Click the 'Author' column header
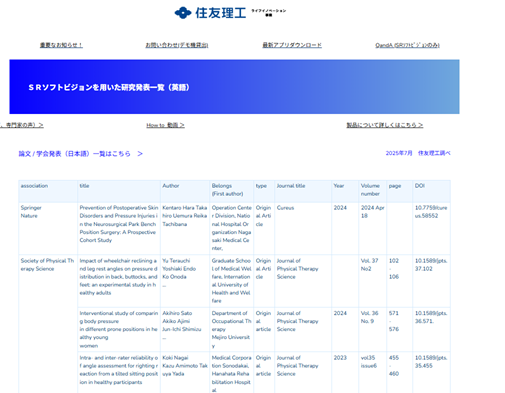 [x=185, y=191]
